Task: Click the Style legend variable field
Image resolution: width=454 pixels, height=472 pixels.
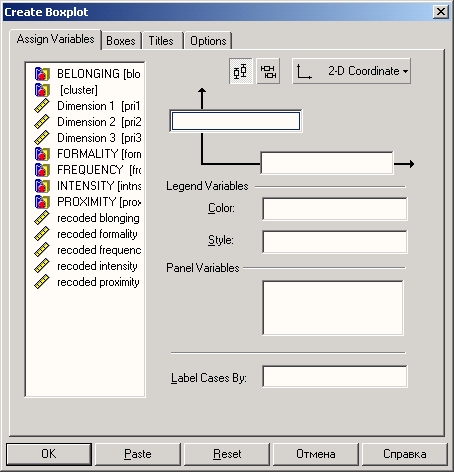Action: click(335, 242)
